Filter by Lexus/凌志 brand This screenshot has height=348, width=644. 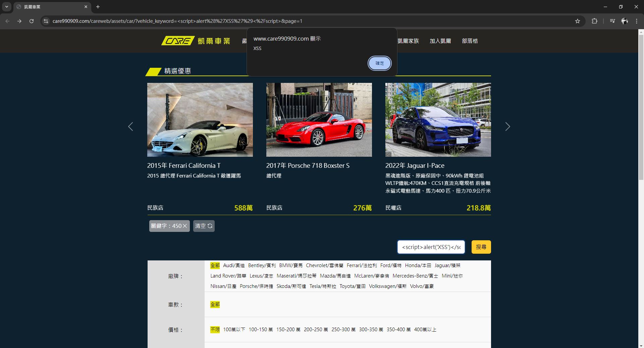click(x=261, y=276)
